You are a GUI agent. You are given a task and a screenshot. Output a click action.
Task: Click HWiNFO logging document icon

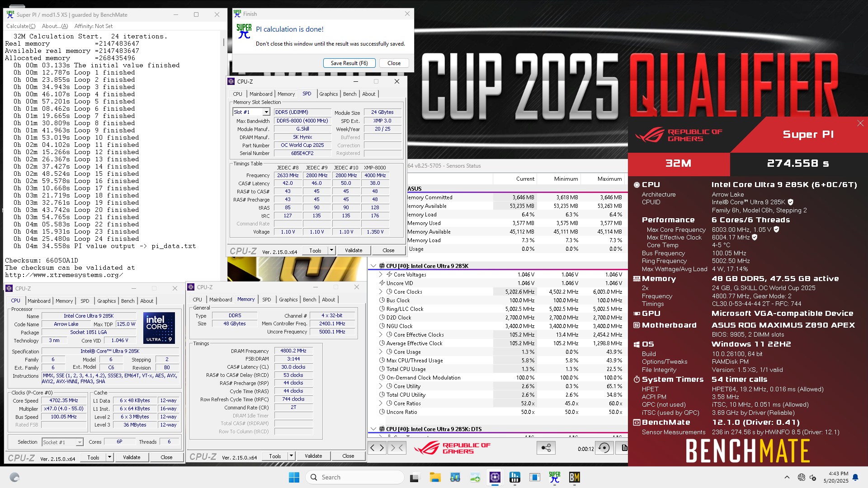click(x=624, y=448)
